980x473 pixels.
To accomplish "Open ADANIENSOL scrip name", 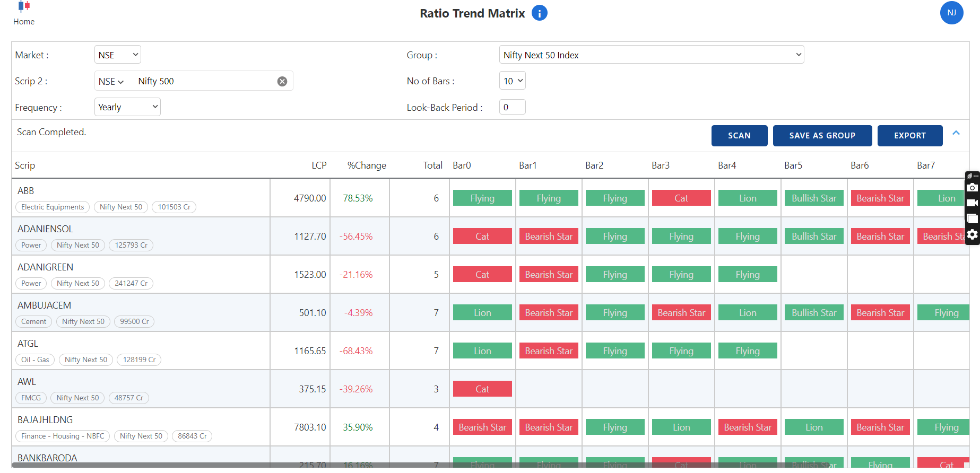I will [x=45, y=229].
